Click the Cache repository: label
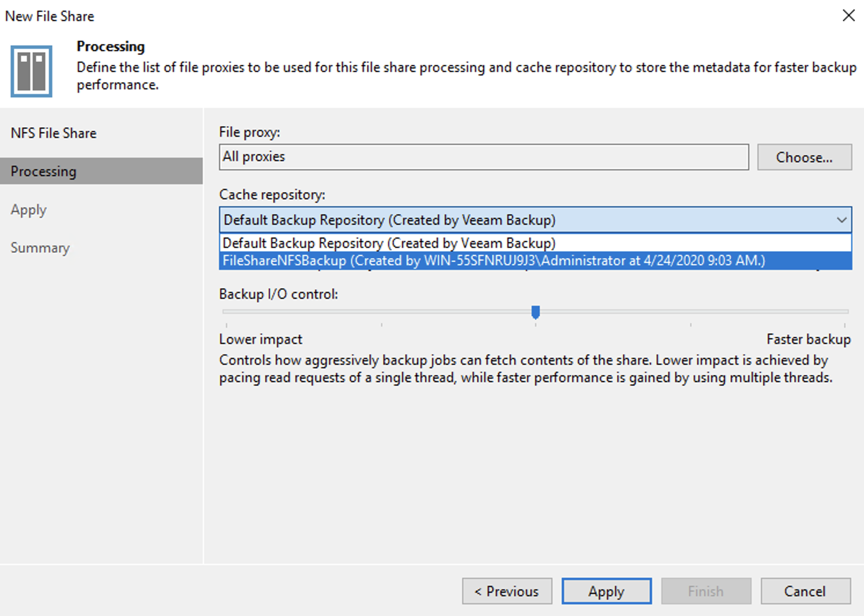This screenshot has width=864, height=616. [x=272, y=195]
